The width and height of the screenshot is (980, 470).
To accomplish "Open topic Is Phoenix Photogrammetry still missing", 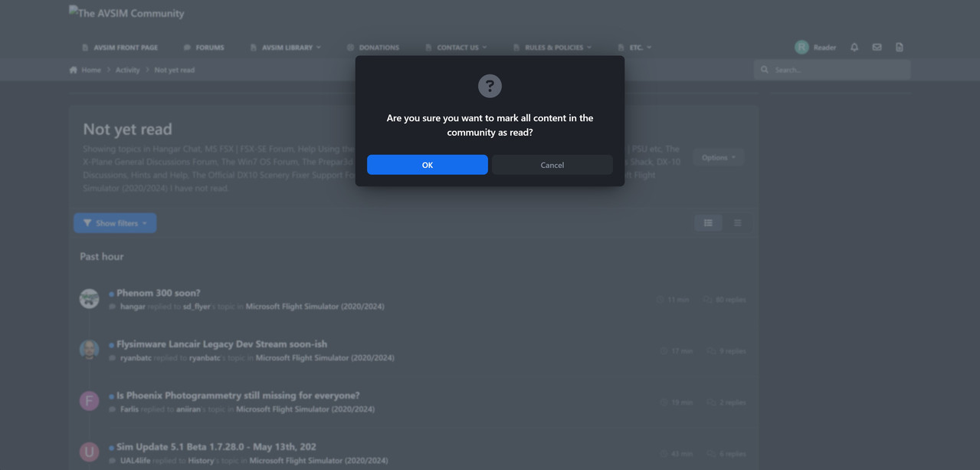I will (x=238, y=396).
